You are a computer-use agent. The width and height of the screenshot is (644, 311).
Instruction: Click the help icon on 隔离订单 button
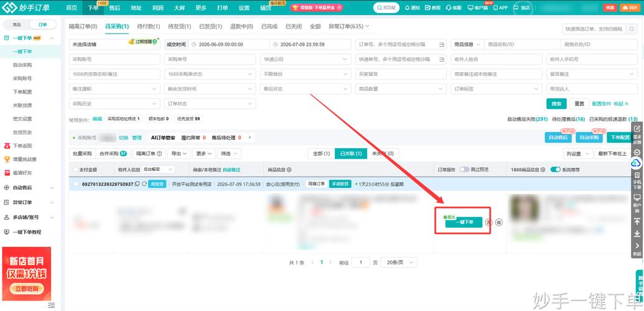159,154
